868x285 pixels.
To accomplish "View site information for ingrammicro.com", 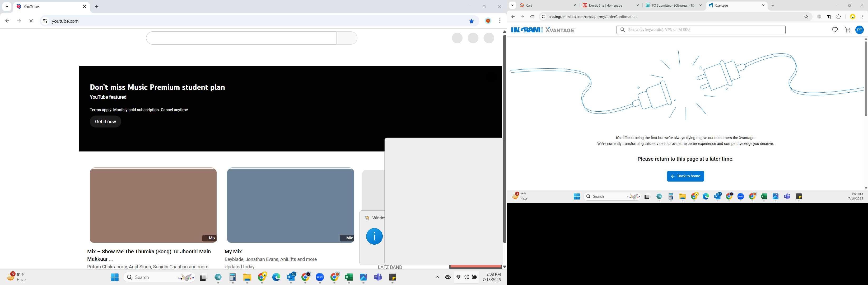I will point(543,16).
